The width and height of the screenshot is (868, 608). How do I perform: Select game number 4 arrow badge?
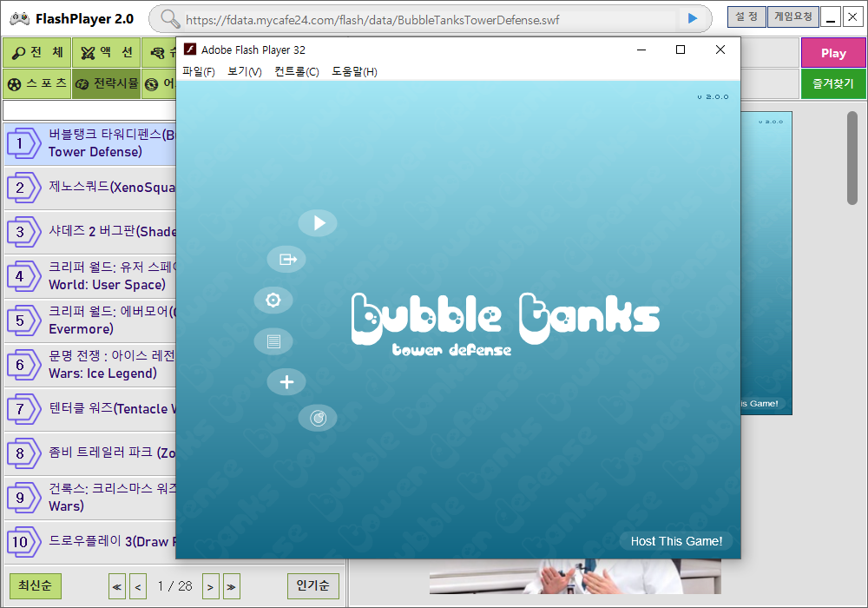pos(23,276)
